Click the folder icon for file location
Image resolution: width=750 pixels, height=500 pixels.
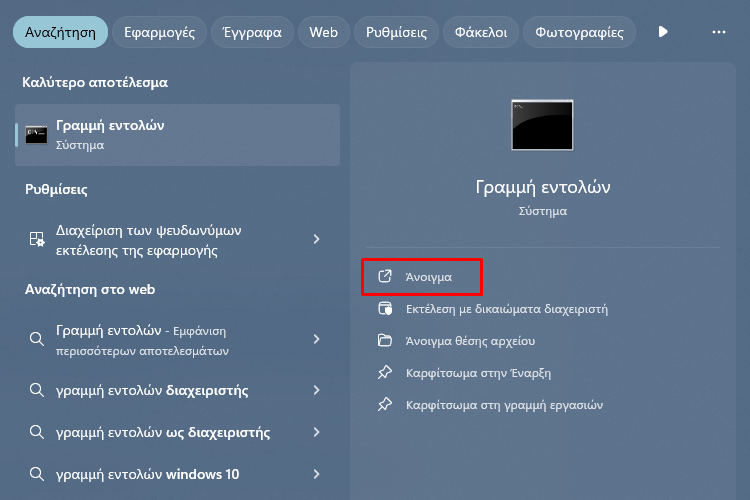[385, 341]
